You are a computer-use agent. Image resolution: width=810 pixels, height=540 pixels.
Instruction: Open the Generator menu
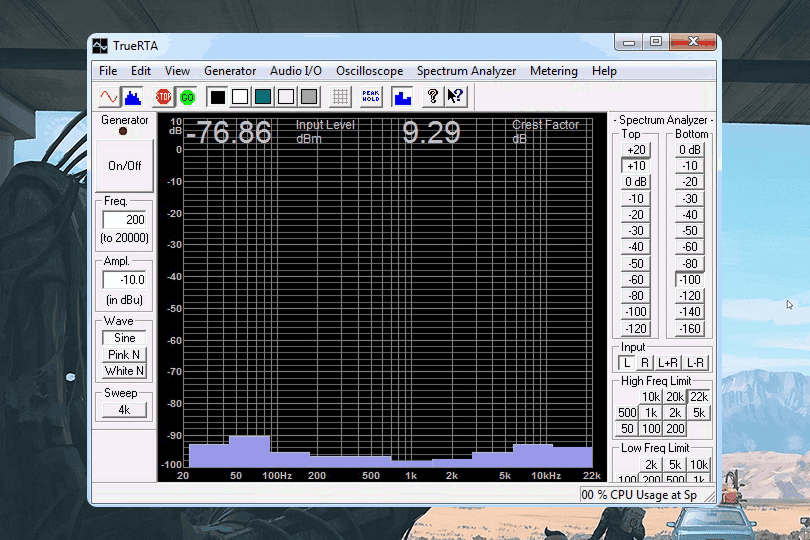pos(230,71)
